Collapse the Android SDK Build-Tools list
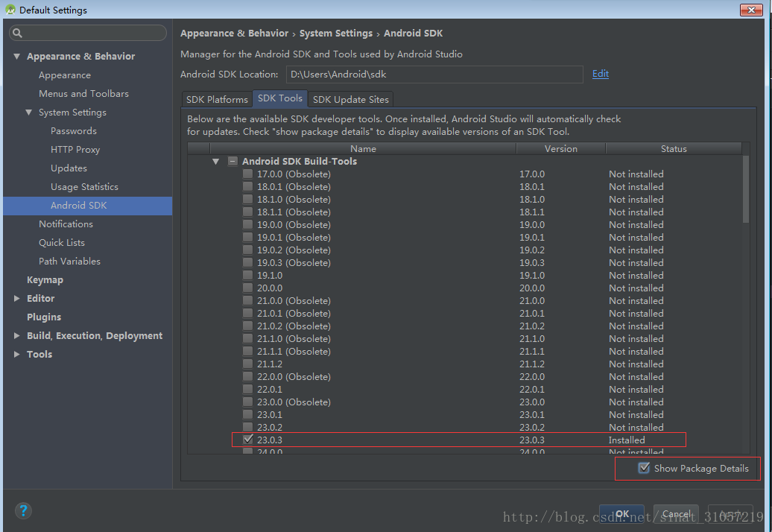Viewport: 772px width, 532px height. (215, 162)
